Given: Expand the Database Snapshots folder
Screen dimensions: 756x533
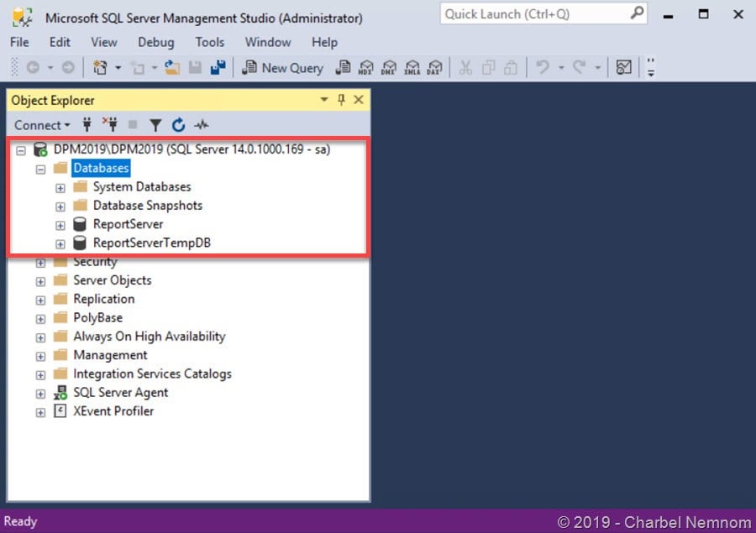Looking at the screenshot, I should [x=60, y=206].
